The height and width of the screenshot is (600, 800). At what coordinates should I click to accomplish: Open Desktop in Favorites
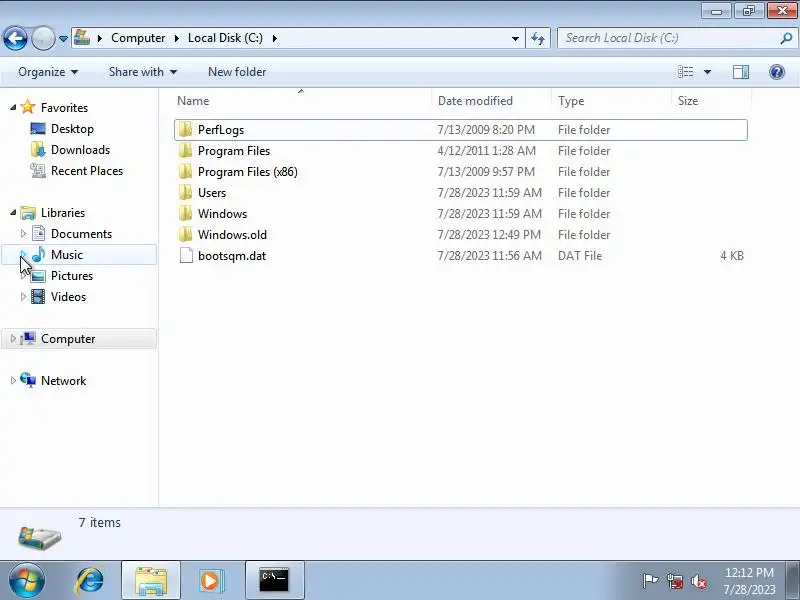click(72, 129)
